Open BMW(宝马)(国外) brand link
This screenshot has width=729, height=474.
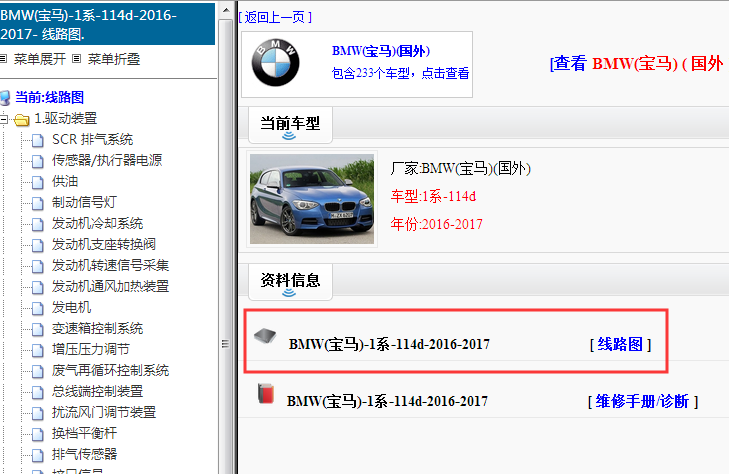[381, 51]
